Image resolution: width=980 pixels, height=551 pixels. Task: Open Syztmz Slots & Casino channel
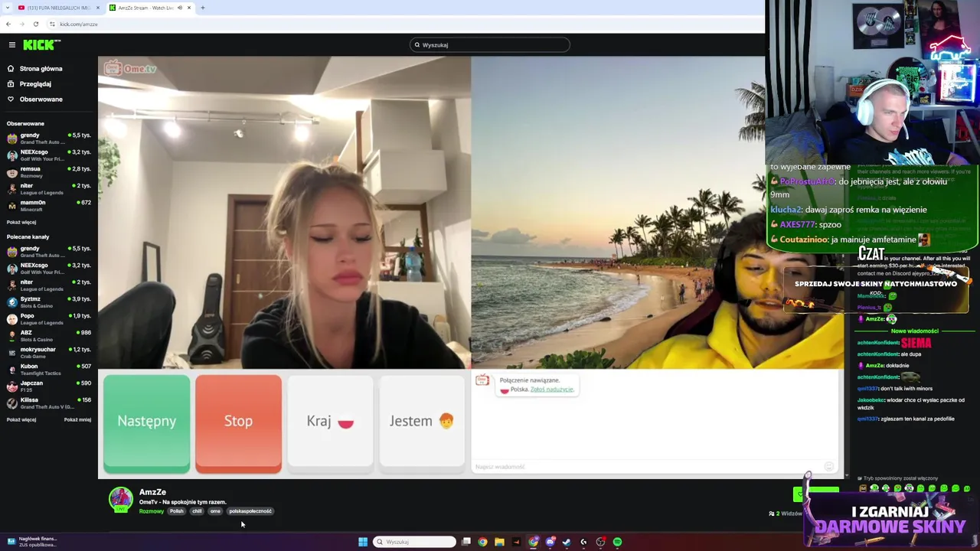[47, 302]
